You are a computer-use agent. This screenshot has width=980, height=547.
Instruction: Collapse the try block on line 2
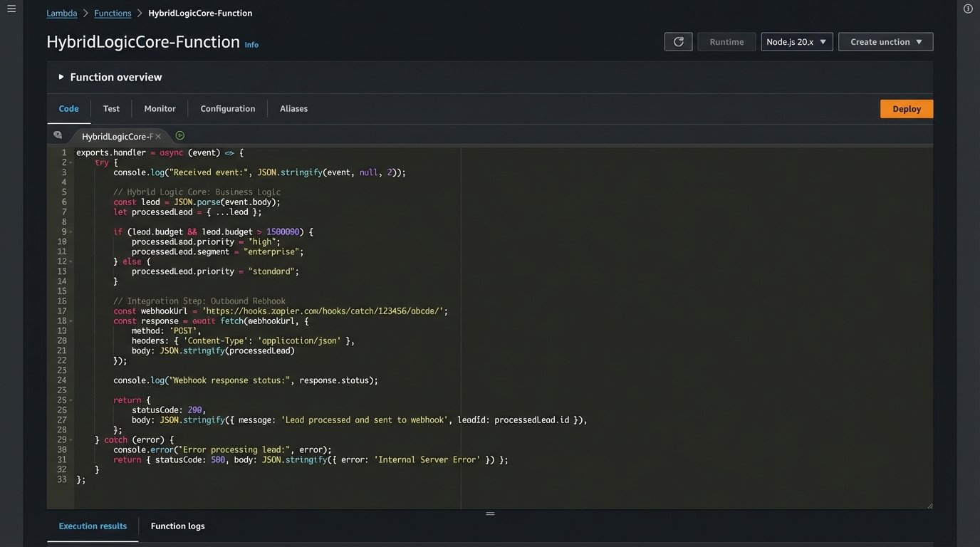click(71, 163)
